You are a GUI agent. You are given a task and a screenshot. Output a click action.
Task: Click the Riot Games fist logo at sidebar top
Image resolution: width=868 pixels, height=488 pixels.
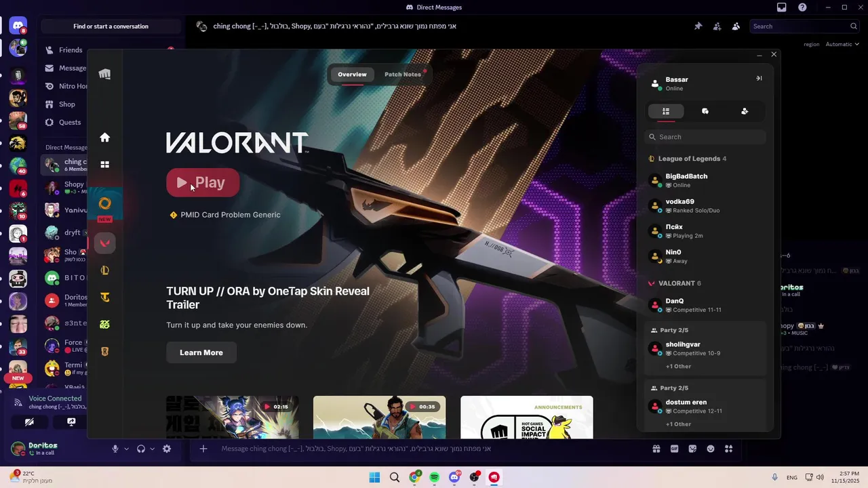104,74
